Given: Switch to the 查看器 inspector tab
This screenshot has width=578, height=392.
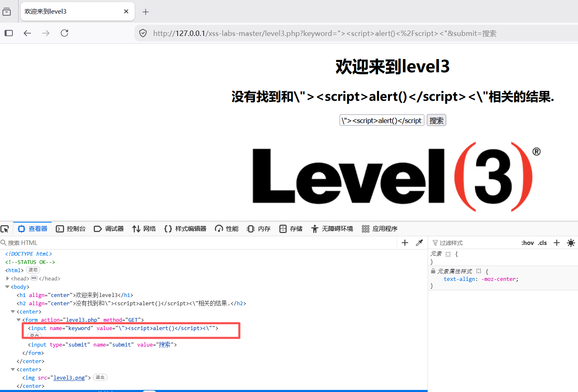Looking at the screenshot, I should (x=33, y=229).
